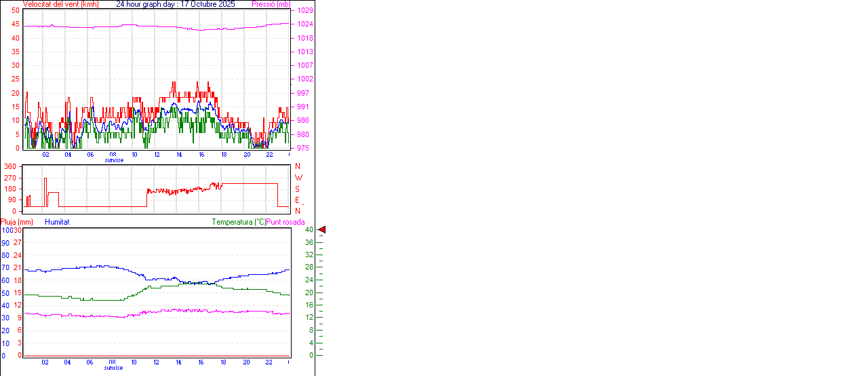The image size is (868, 376).
Task: Click the 180 wind direction axis value
Action: [10, 189]
